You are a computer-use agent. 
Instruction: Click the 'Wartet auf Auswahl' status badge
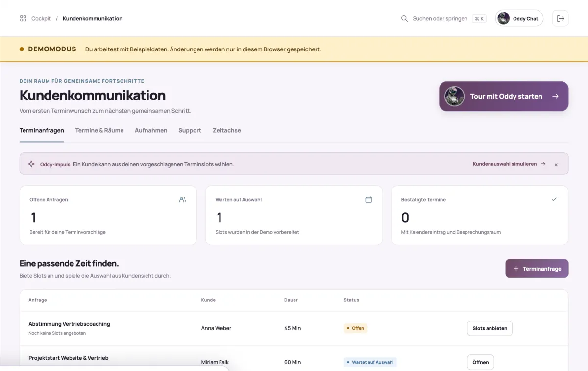[x=370, y=362]
